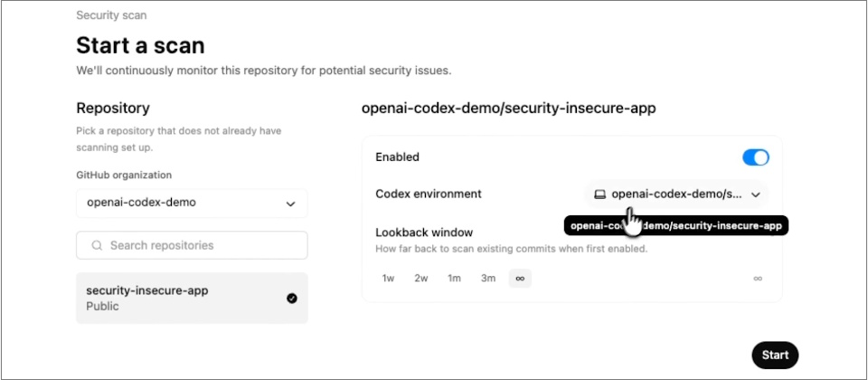This screenshot has height=380, width=868.
Task: Click the infinity icon at right of lookback row
Action: pos(758,279)
